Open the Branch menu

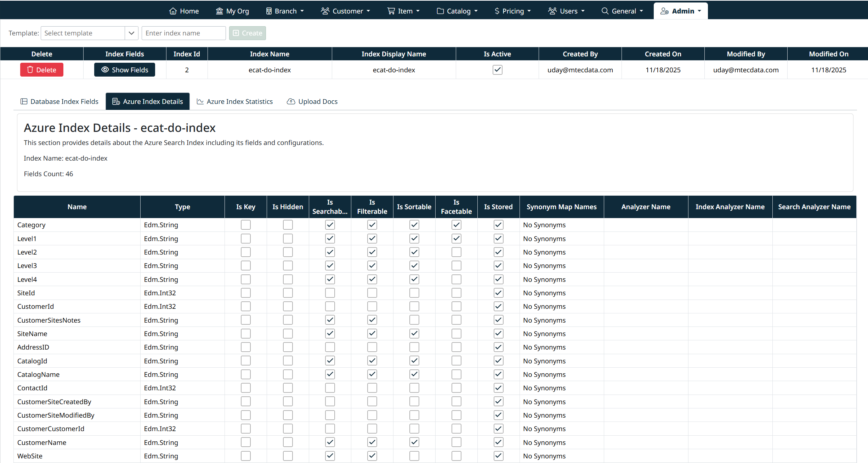[285, 11]
